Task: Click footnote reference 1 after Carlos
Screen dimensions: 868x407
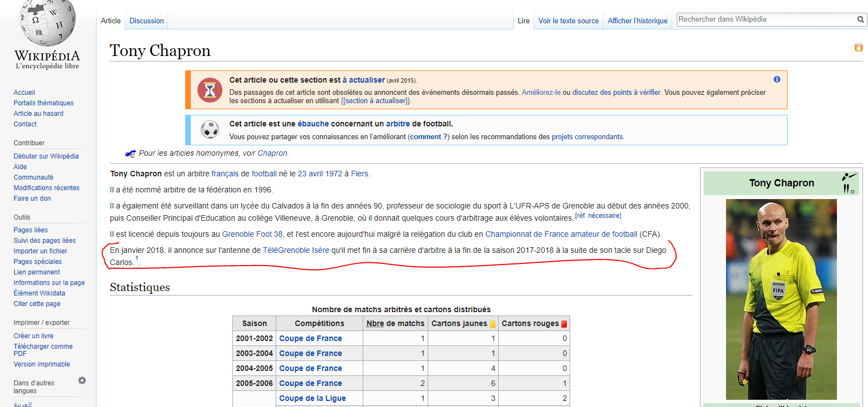Action: click(x=137, y=258)
